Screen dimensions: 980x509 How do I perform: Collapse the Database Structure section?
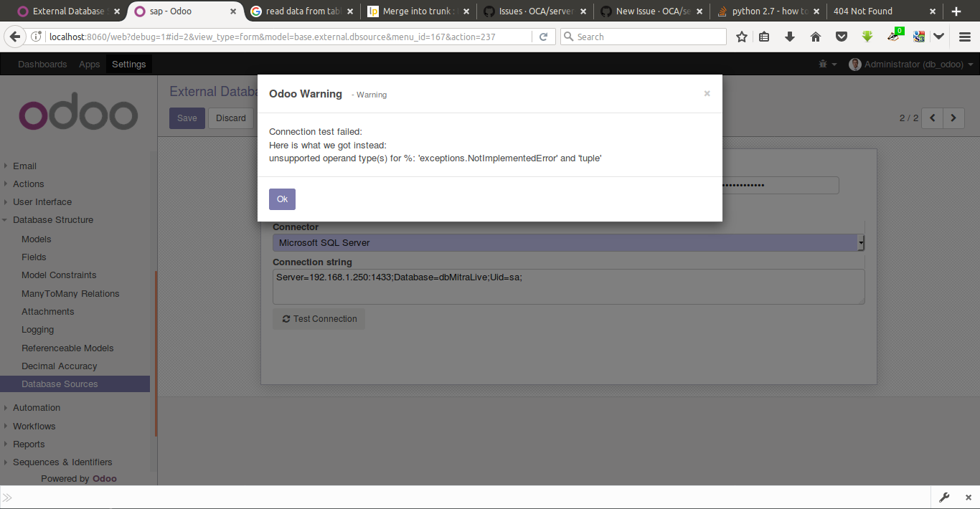(53, 219)
